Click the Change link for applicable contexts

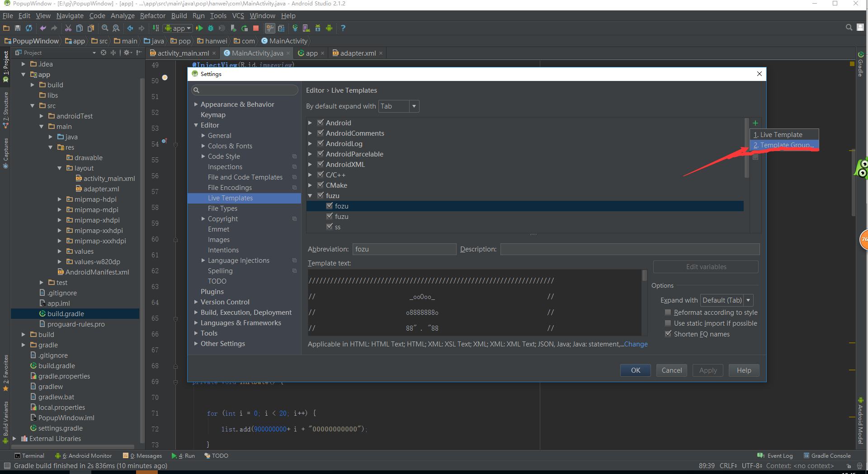(x=636, y=344)
